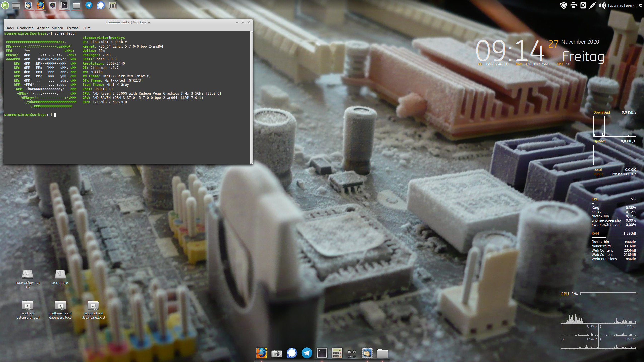Click the printer icon in the system tray
Viewport: 644px width, 362px height.
coord(574,5)
